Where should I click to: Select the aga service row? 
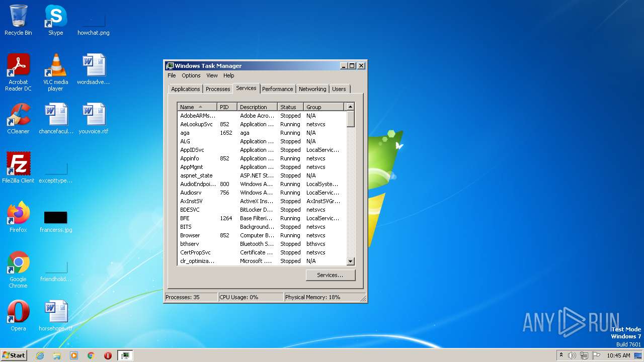262,133
